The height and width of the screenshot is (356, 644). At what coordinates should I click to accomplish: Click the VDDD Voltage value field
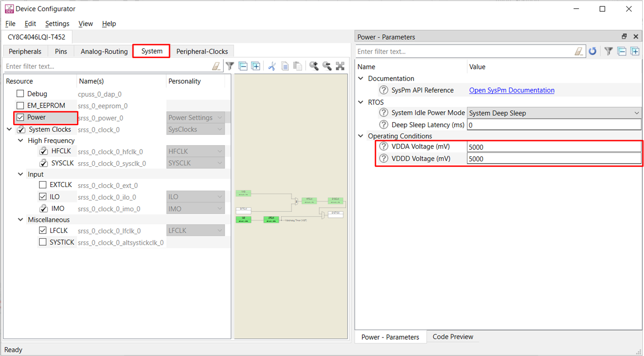coord(553,159)
